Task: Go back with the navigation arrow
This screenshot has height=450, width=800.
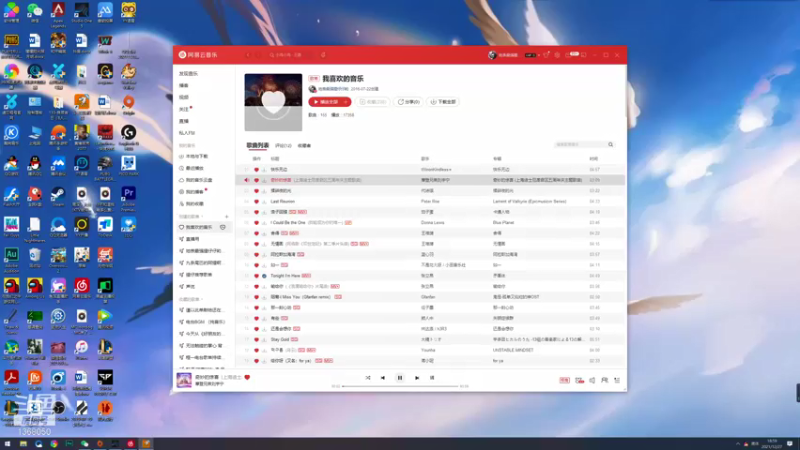Action: (x=248, y=55)
